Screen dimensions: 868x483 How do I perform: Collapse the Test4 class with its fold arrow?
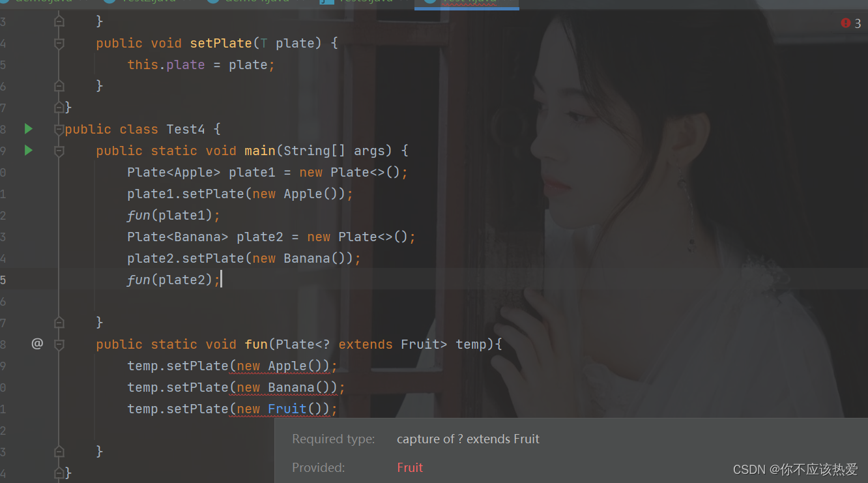click(59, 128)
